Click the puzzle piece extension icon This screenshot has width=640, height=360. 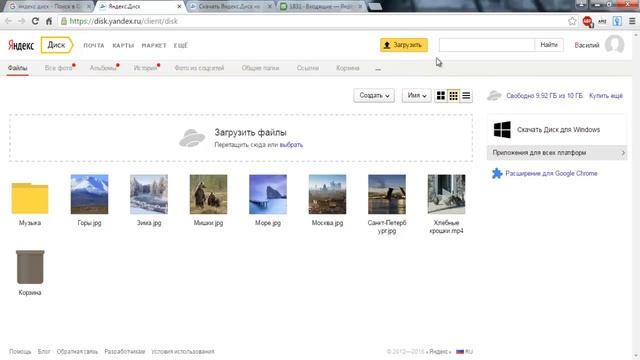(497, 173)
